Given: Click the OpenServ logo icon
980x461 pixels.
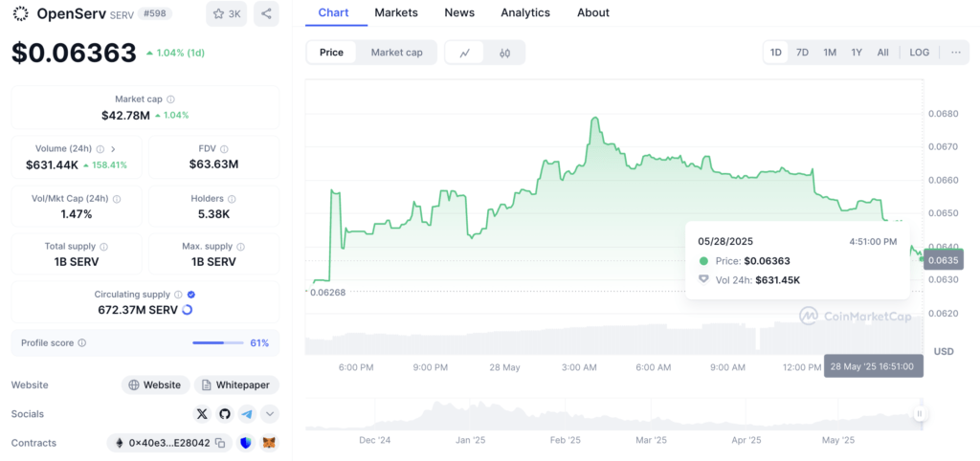Looking at the screenshot, I should click(x=21, y=13).
